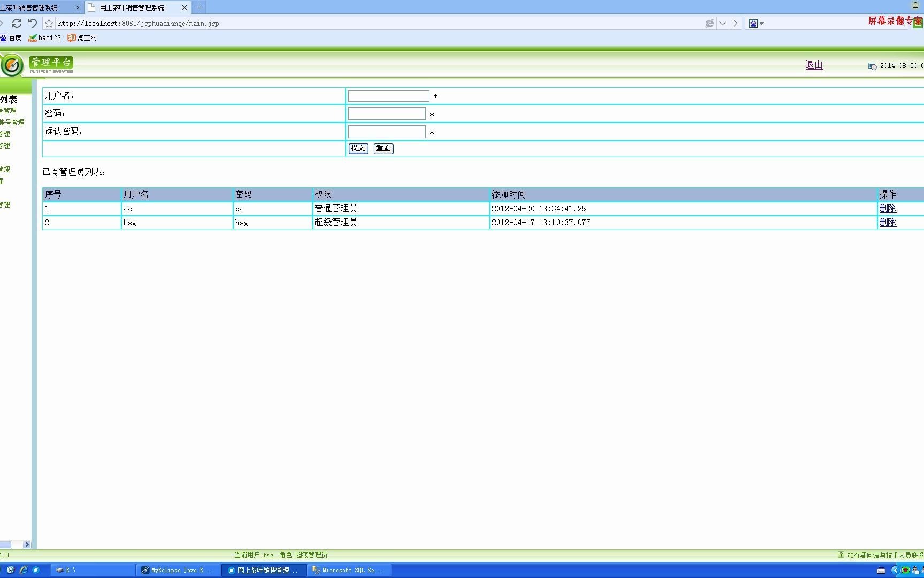This screenshot has width=924, height=578.
Task: Focus the 确认密码 input field
Action: (387, 132)
